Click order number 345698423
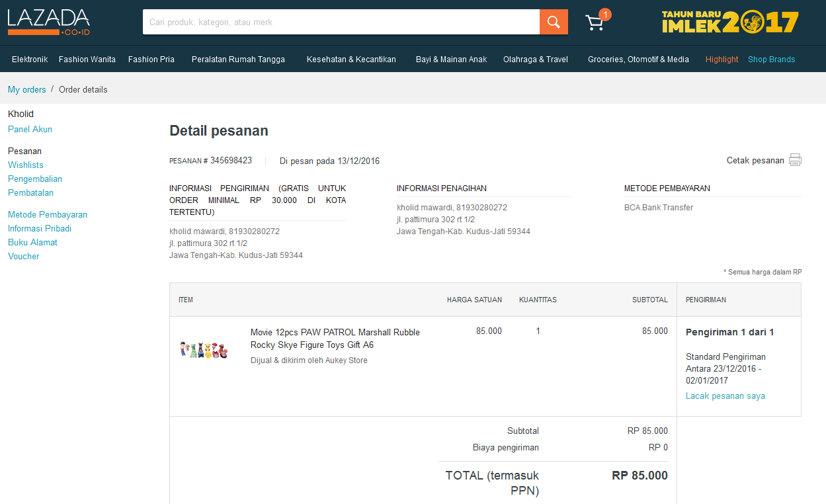This screenshot has height=504, width=826. click(x=231, y=160)
